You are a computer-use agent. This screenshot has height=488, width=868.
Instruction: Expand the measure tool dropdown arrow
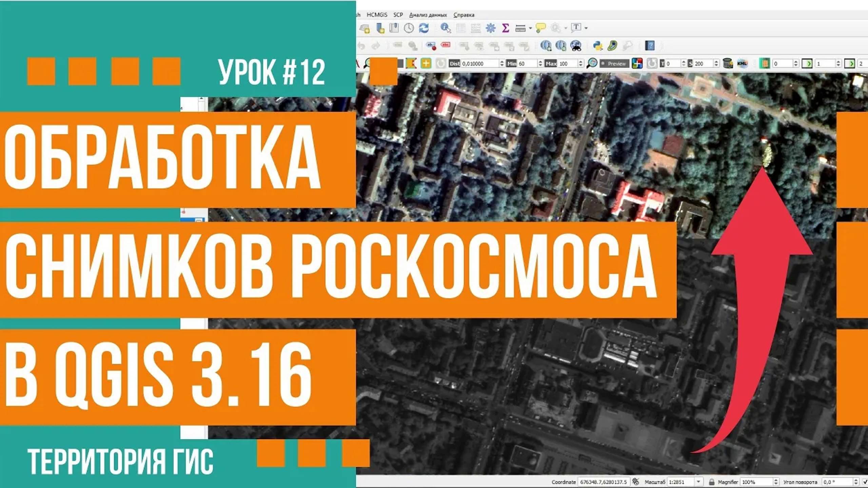click(530, 29)
